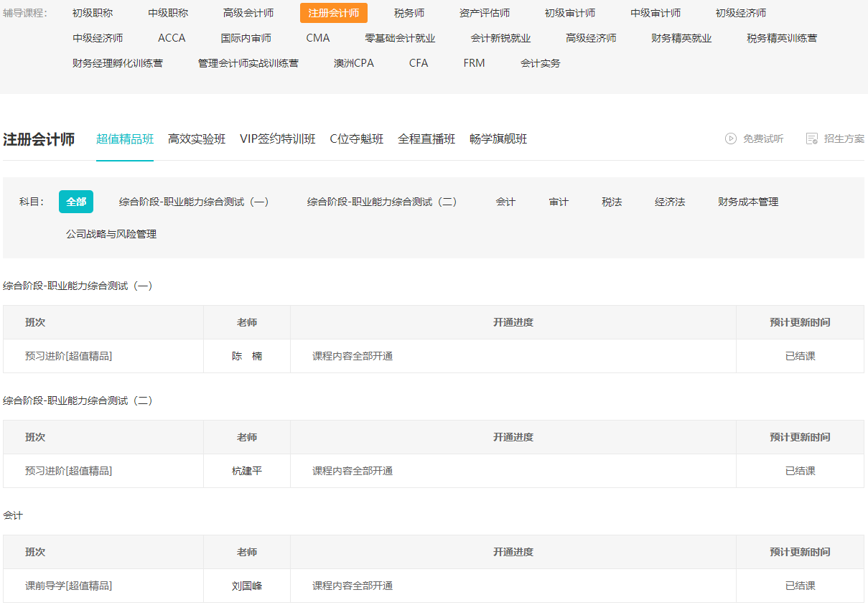Play the 免费试听 audio preview icon

732,140
